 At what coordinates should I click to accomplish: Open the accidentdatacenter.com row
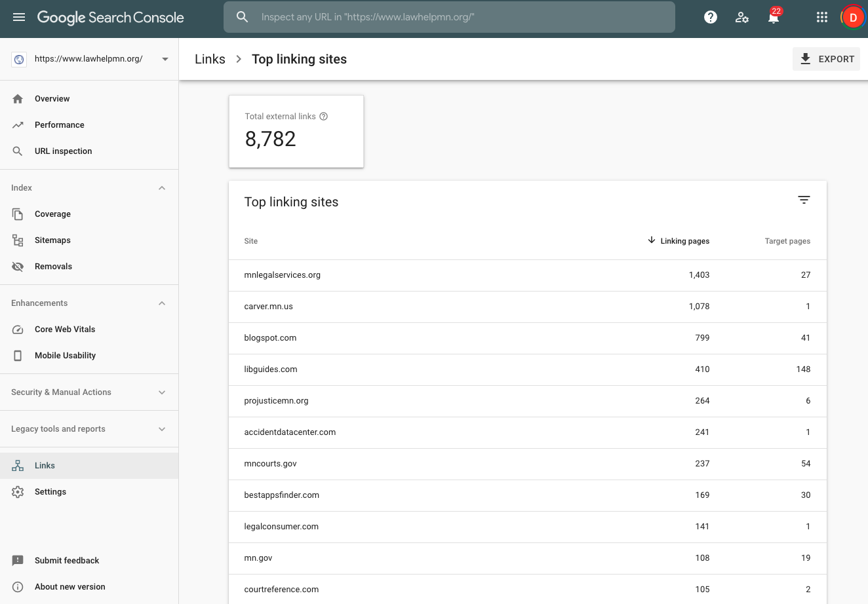click(528, 432)
